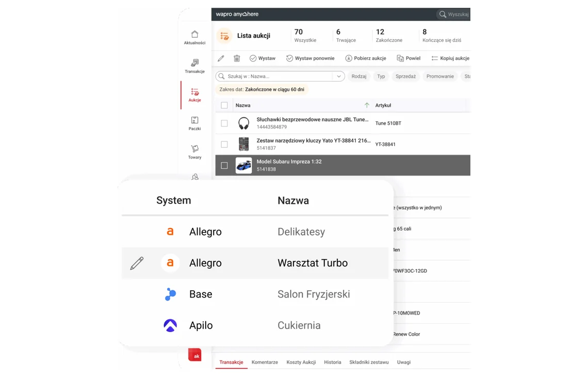This screenshot has height=377, width=588.
Task: Show the 70 Wszystkie auctions counter
Action: point(305,36)
